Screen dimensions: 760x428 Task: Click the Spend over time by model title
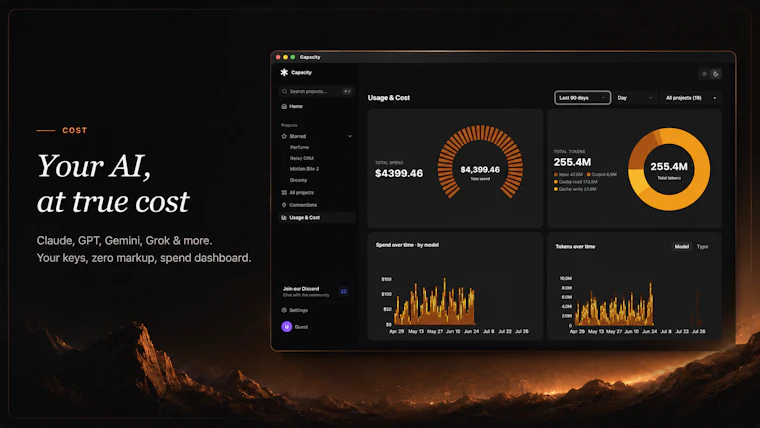[x=407, y=245]
